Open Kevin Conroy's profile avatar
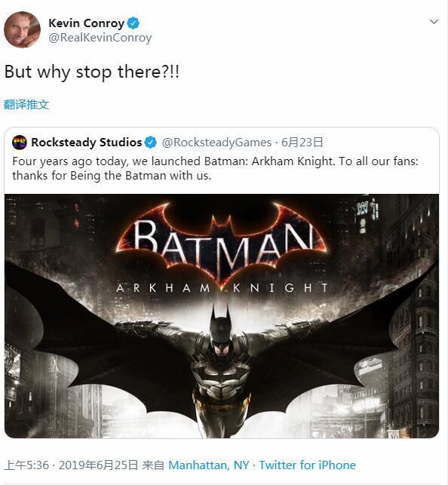 [22, 29]
